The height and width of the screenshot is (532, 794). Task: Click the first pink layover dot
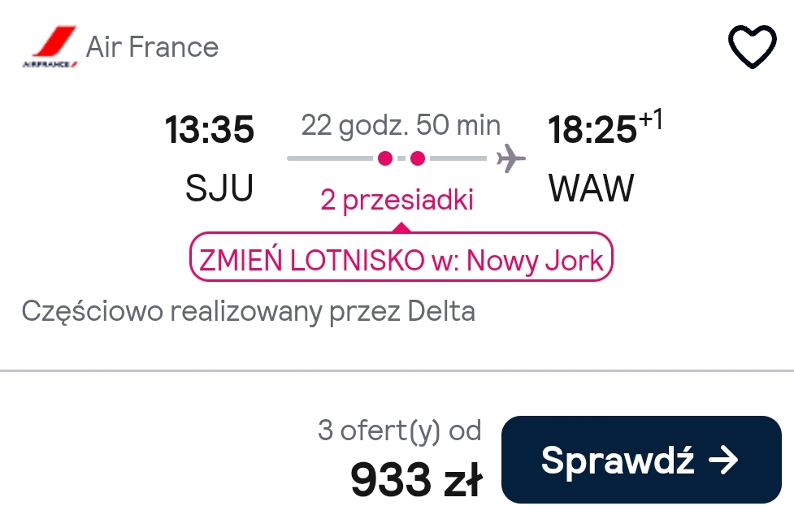(x=385, y=158)
